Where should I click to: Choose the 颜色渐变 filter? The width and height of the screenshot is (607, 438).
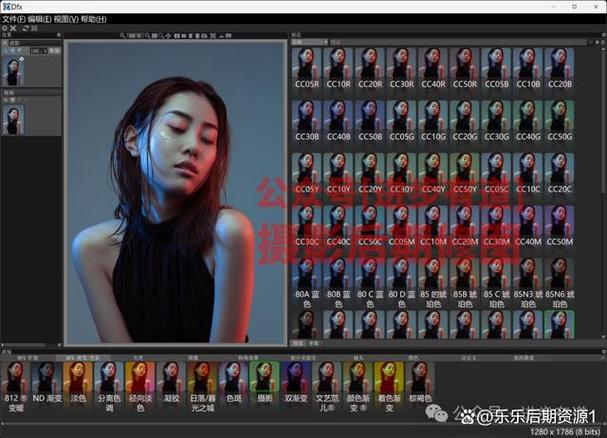coord(358,386)
